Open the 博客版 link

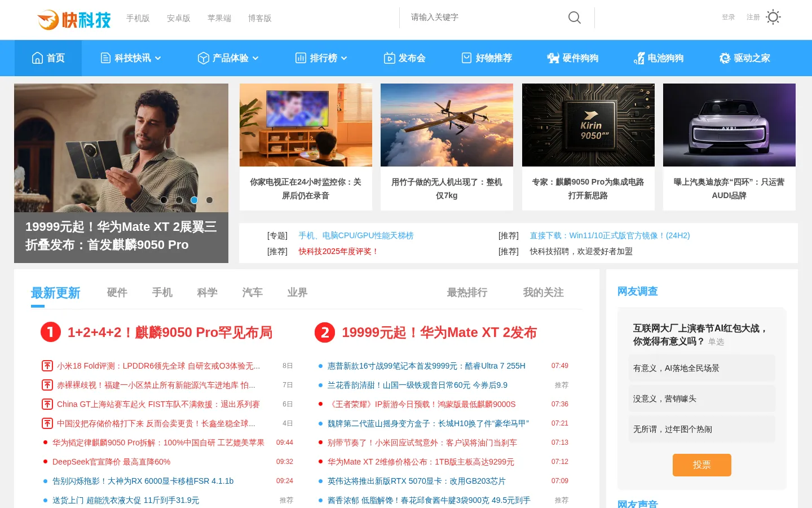(260, 18)
